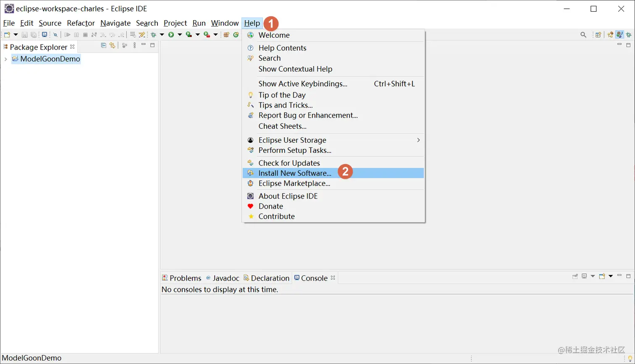Click the Step Over icon
The height and width of the screenshot is (364, 635).
[x=112, y=35]
